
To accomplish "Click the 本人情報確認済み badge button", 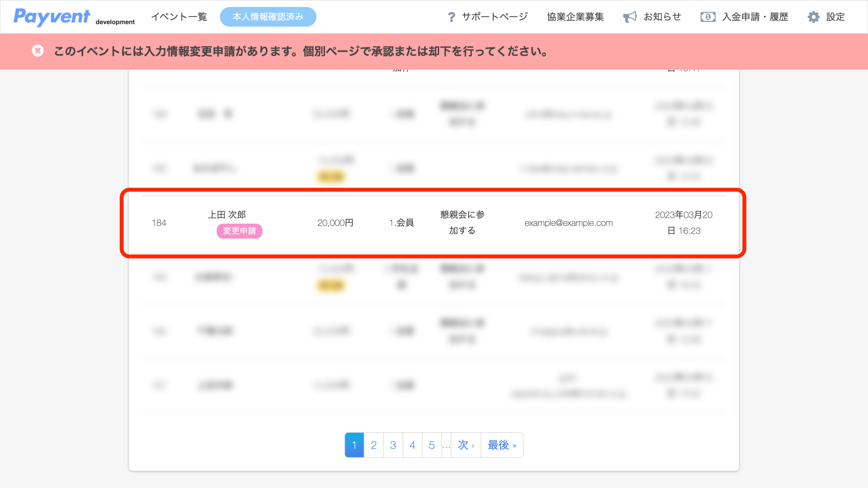I will 268,17.
